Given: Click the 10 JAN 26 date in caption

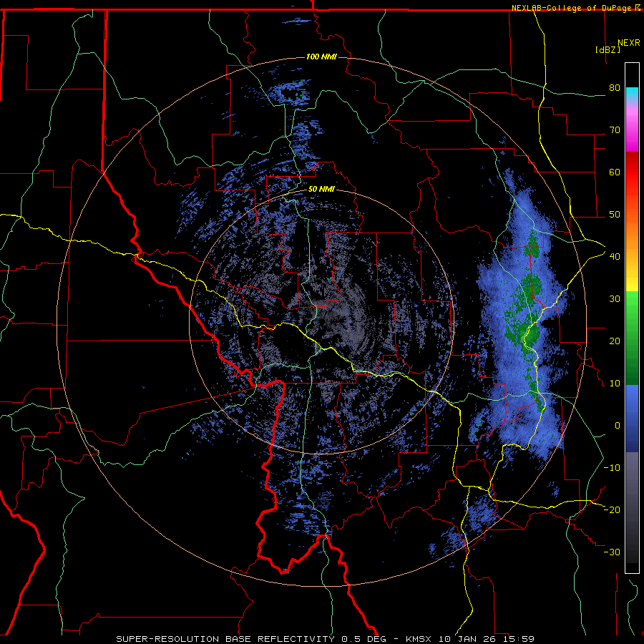Looking at the screenshot, I should 469,639.
